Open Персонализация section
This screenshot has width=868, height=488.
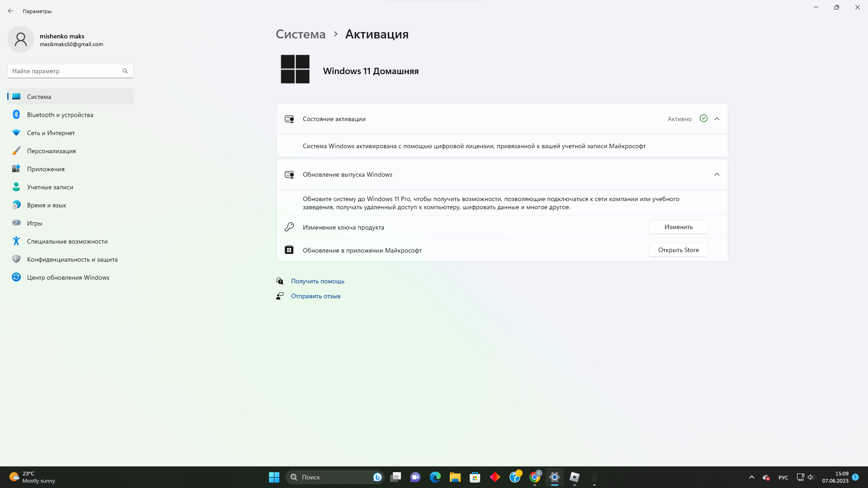pyautogui.click(x=71, y=151)
